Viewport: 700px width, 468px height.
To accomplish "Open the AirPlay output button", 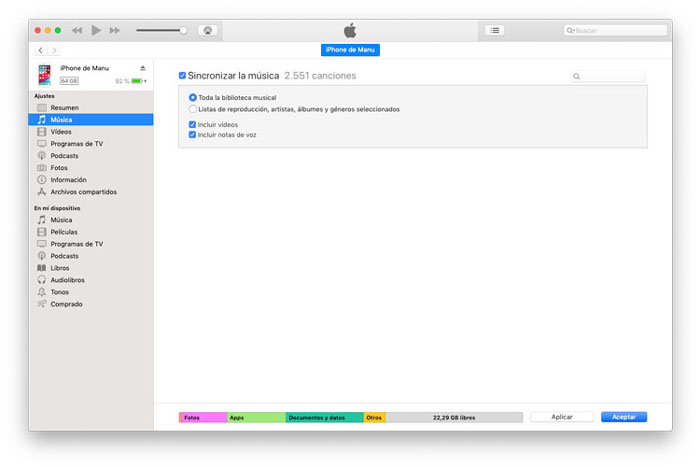I will click(208, 30).
